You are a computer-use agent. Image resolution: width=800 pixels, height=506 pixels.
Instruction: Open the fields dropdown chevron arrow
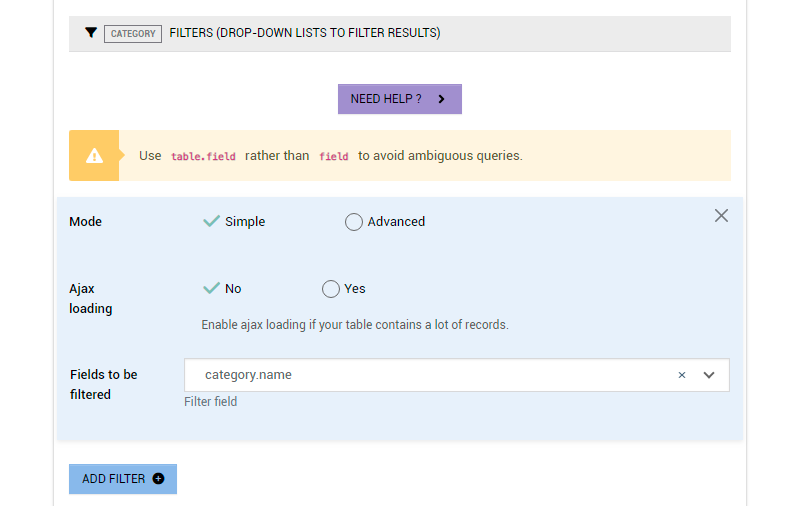(709, 375)
